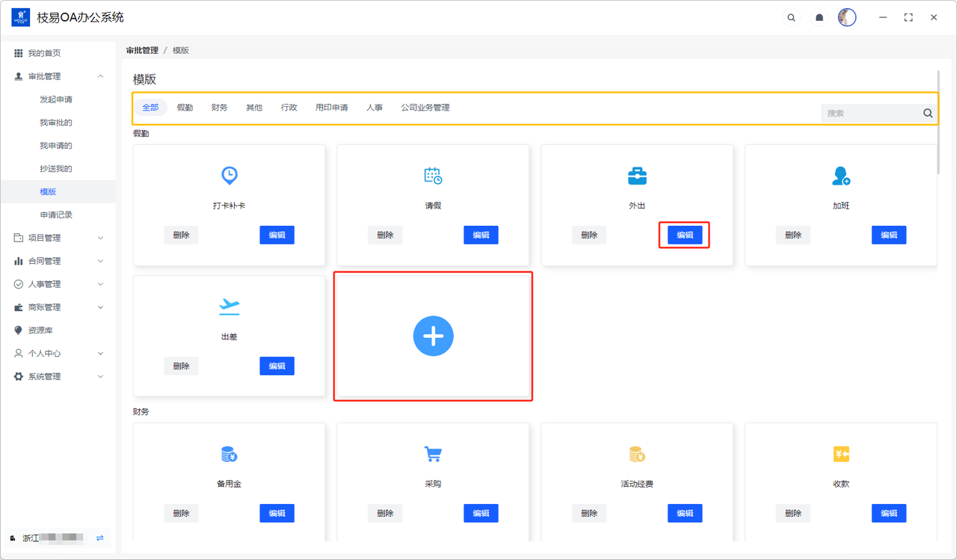Open 发起申请 in the sidebar
This screenshot has width=957, height=560.
56,99
